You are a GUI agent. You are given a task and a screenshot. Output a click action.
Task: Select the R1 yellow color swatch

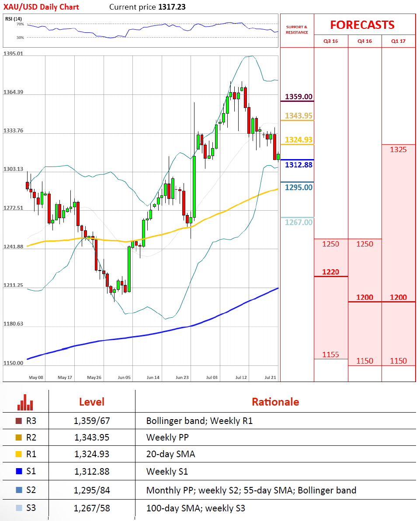19,454
